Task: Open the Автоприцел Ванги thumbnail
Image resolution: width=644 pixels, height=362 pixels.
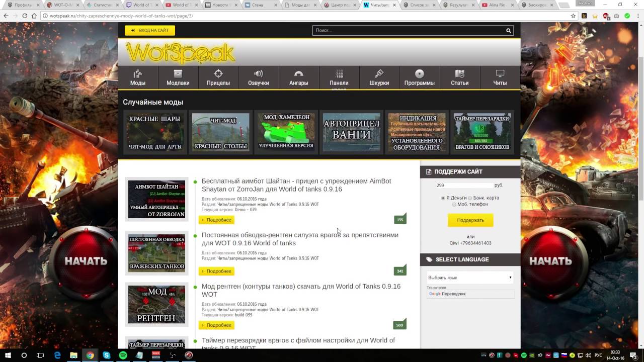Action: pyautogui.click(x=351, y=133)
